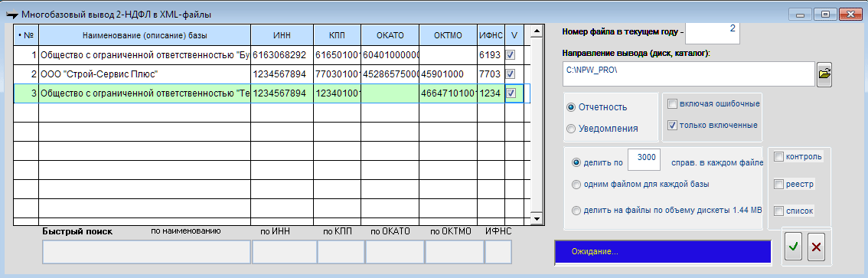This screenshot has width=868, height=278.
Task: Focus the quick search ИФНС field
Action: [498, 251]
